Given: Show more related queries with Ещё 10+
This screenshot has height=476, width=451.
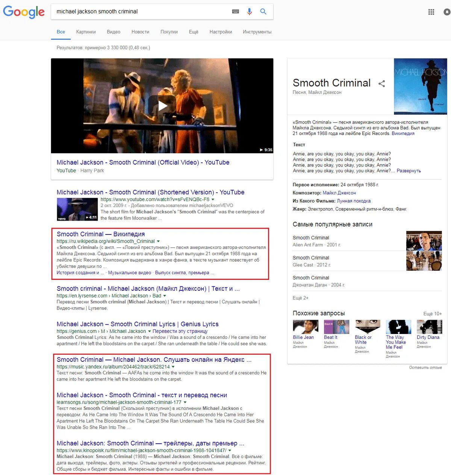Looking at the screenshot, I should click(433, 314).
